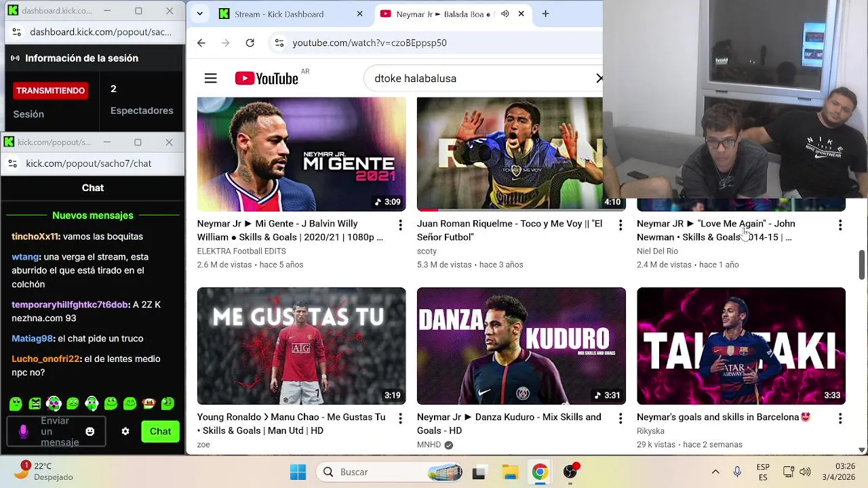This screenshot has width=868, height=488.
Task: Close the Stream - Kick Dashboard tab
Action: tap(359, 14)
